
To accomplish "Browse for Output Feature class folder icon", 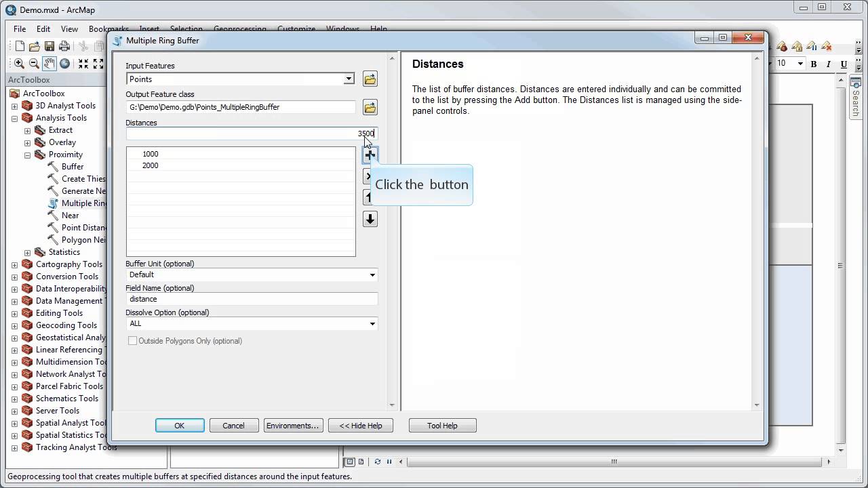I will (370, 107).
